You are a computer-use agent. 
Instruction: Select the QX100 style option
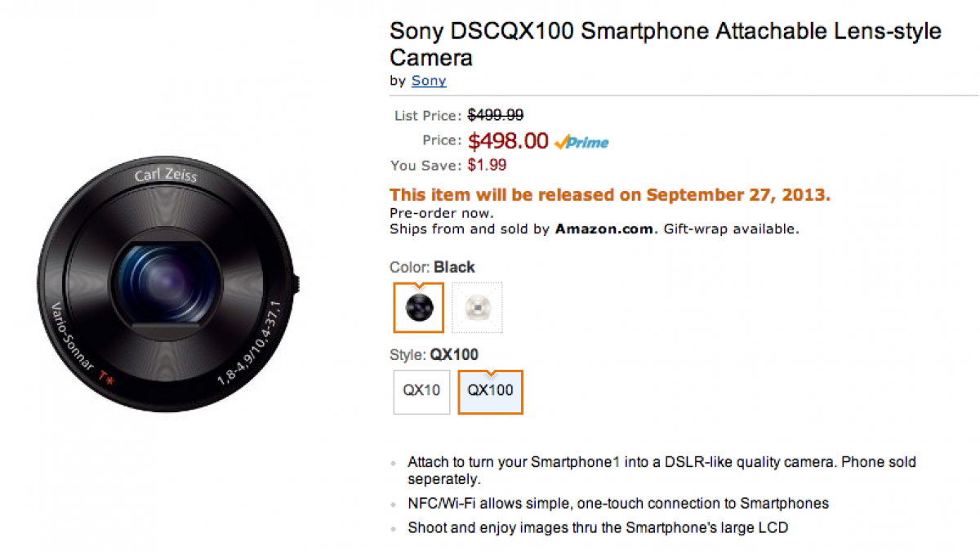click(x=490, y=391)
